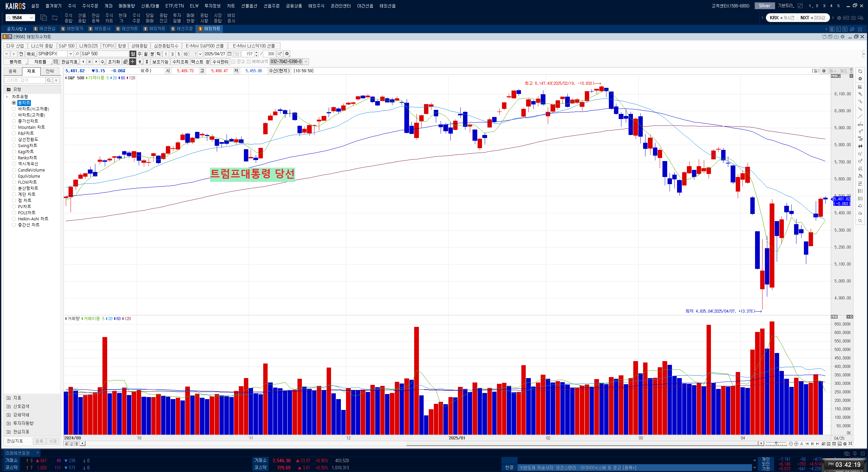Select the Mountain 차트 radio option
Viewport: 868px width, 472px height.
click(14, 127)
